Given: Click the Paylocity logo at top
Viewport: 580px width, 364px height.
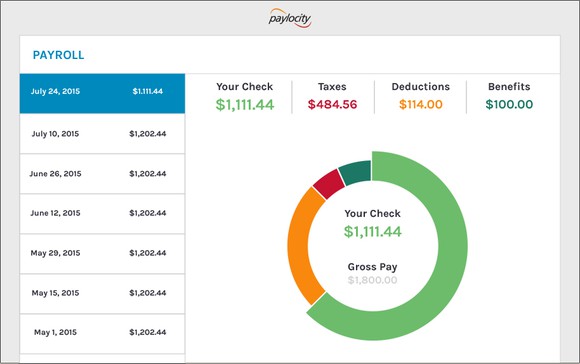Looking at the screenshot, I should [x=290, y=18].
